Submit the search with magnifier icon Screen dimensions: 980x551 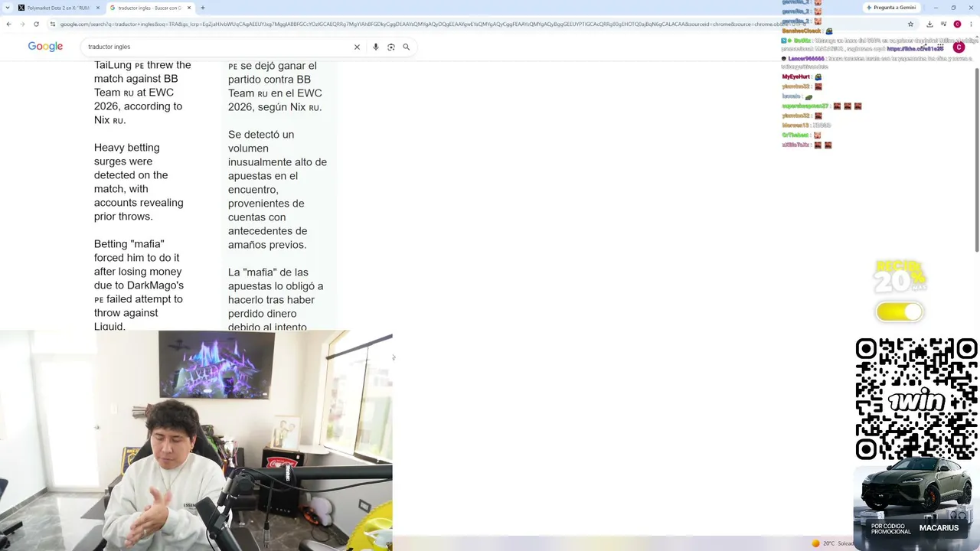[x=407, y=47]
